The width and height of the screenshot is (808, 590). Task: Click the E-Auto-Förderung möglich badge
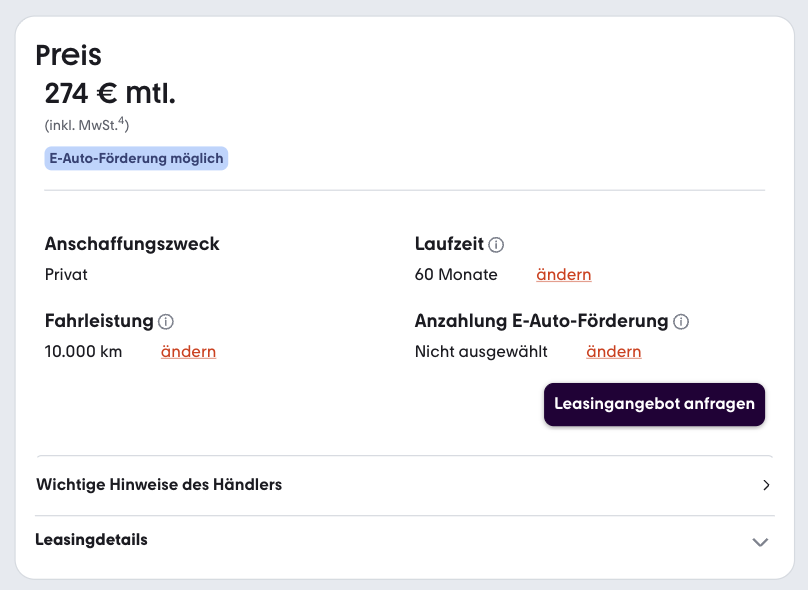[x=136, y=158]
